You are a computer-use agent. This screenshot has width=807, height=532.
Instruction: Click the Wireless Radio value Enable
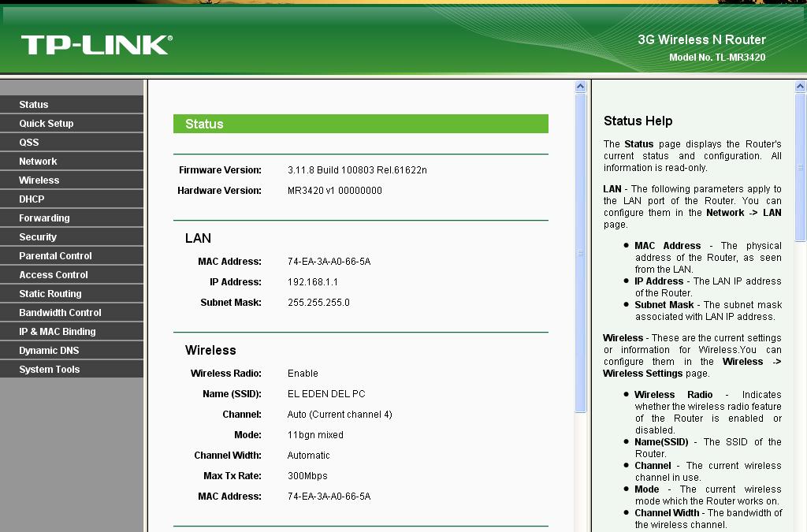303,374
